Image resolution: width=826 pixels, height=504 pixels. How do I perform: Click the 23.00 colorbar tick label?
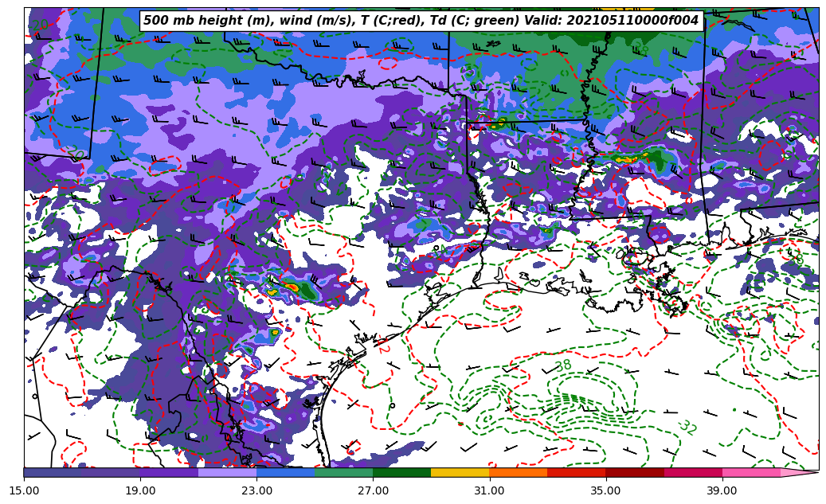[256, 490]
